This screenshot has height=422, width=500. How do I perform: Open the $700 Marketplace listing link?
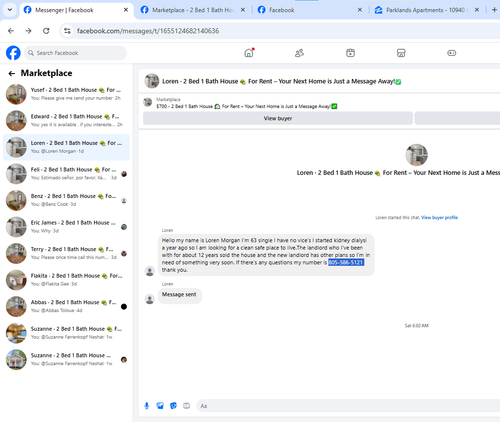(247, 106)
